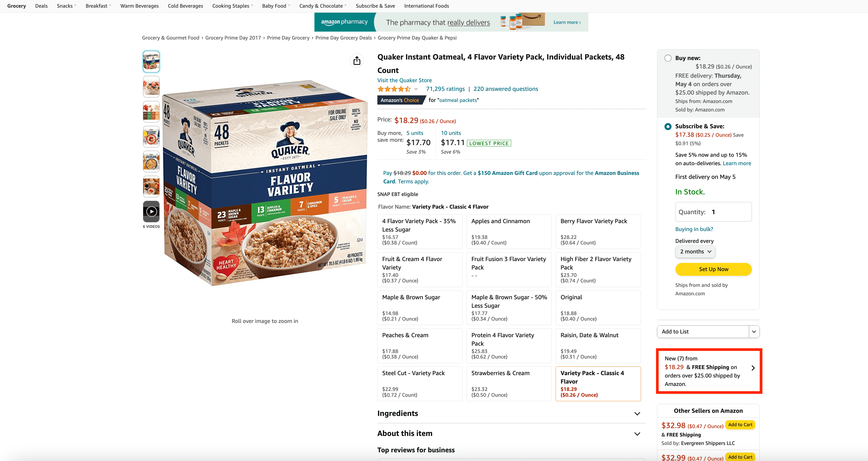Choose the Subscribe & Save radio option

click(668, 126)
